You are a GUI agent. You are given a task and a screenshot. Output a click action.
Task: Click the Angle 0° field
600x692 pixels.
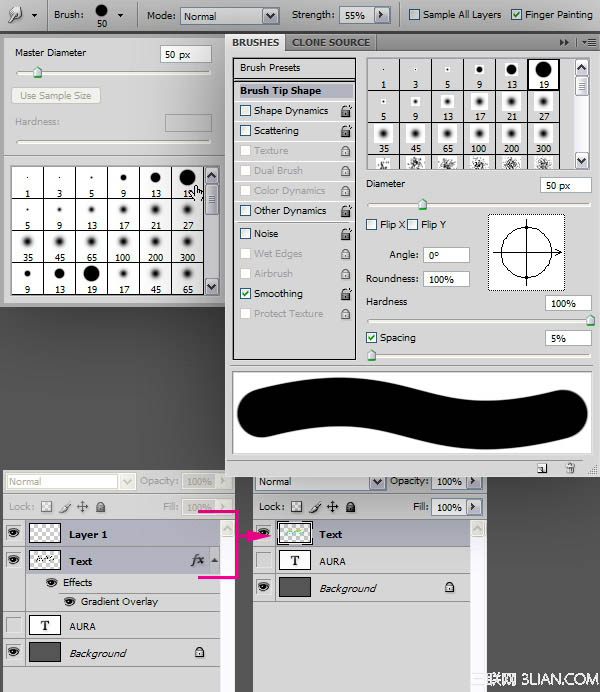point(446,255)
